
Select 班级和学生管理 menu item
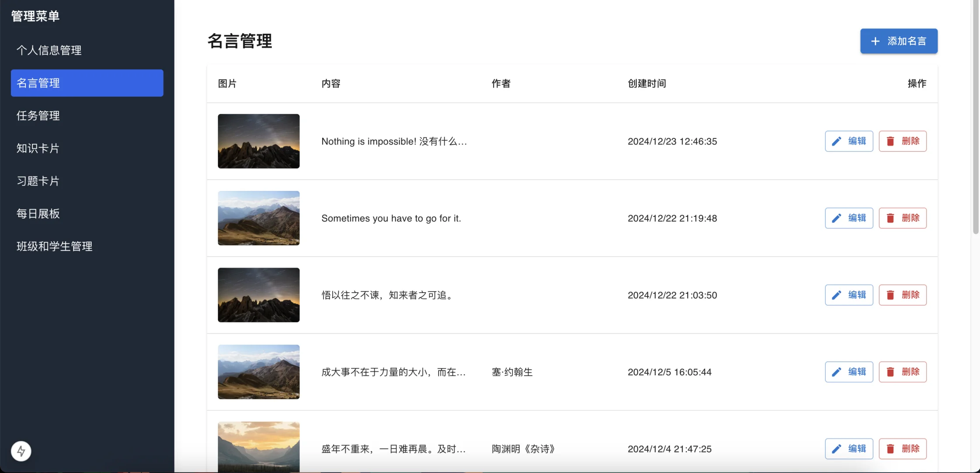(54, 246)
